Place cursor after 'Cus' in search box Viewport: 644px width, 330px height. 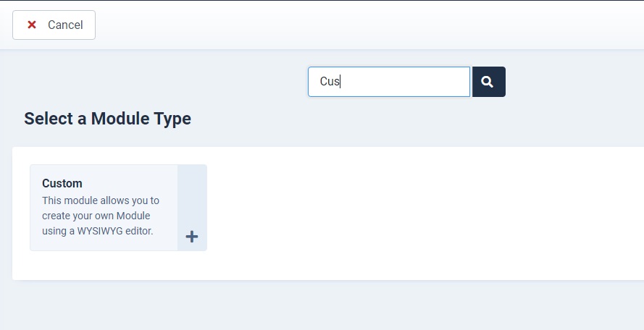(340, 82)
